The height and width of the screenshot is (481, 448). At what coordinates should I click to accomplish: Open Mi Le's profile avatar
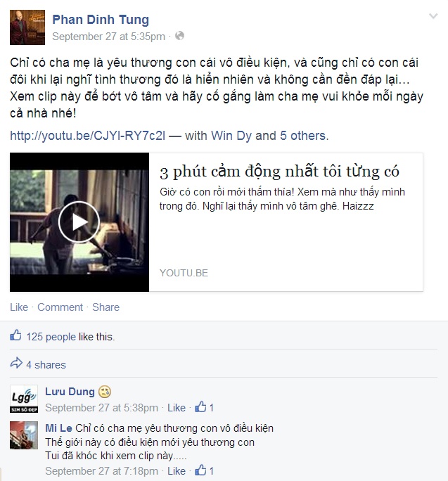click(x=24, y=435)
